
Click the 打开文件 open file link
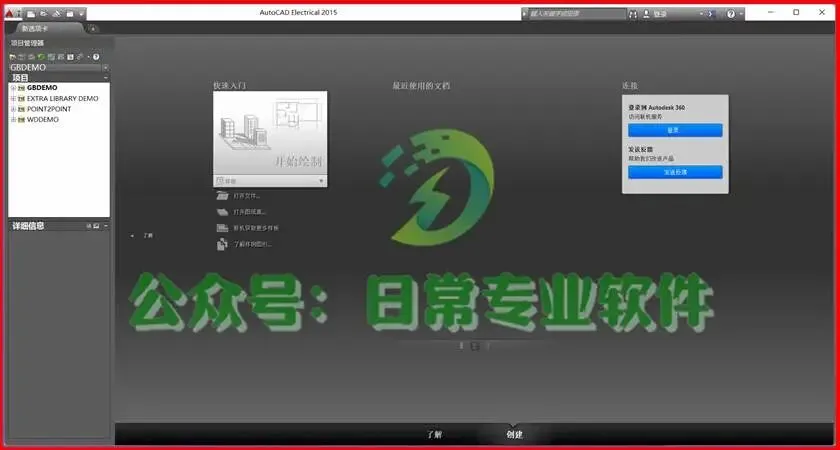pyautogui.click(x=247, y=196)
